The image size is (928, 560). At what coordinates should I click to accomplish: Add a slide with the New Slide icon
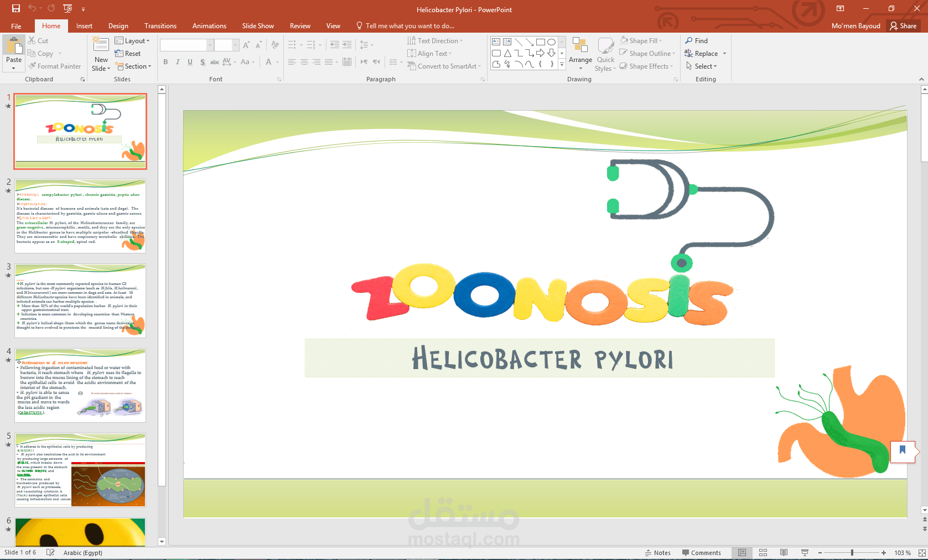[x=101, y=45]
